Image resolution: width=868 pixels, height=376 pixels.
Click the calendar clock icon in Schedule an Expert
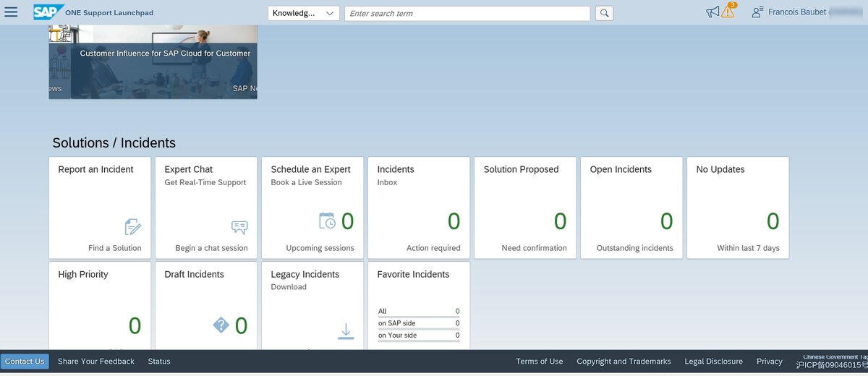(x=327, y=221)
